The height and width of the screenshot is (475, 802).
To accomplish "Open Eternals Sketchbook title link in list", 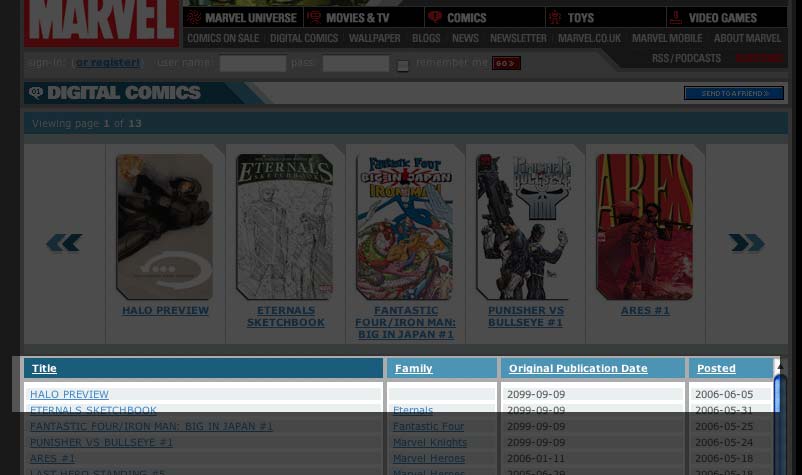I will (x=93, y=410).
